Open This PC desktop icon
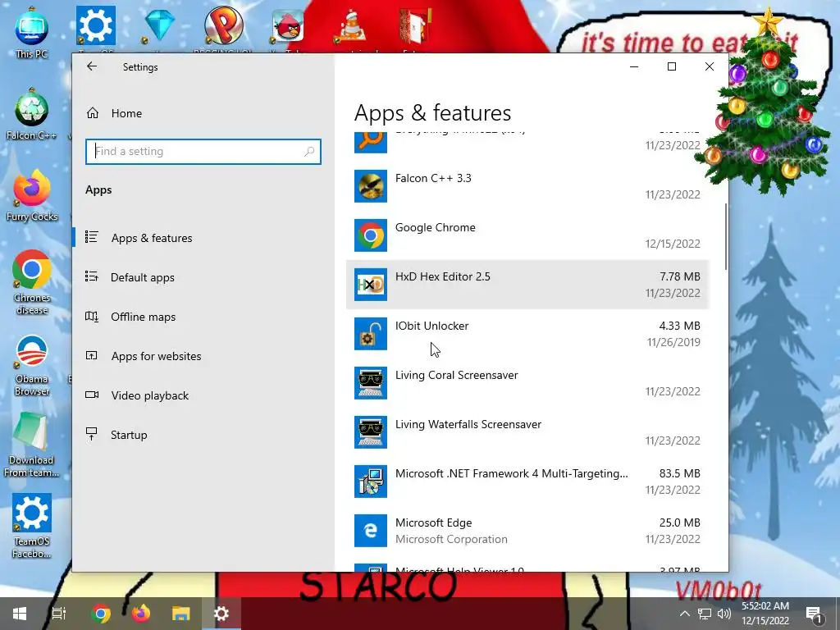This screenshot has width=840, height=630. (x=32, y=32)
